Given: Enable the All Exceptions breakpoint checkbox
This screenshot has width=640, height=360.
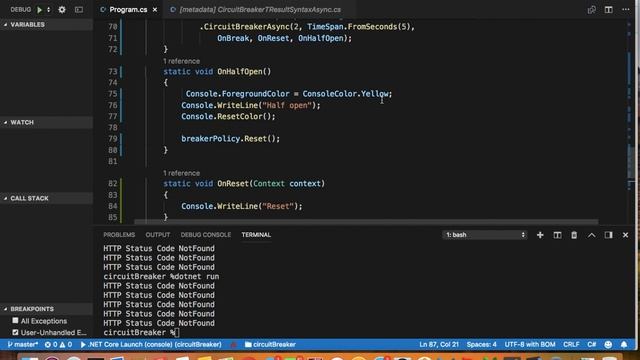Looking at the screenshot, I should pos(15,321).
